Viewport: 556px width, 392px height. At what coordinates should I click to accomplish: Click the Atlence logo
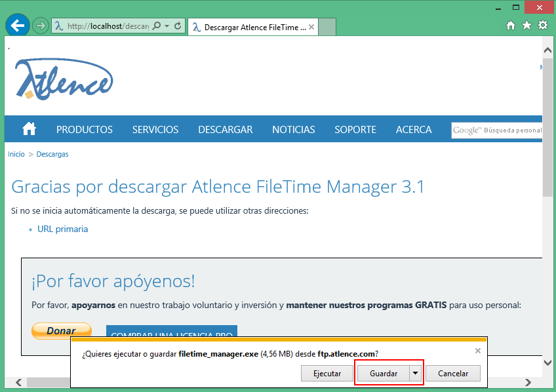click(64, 79)
